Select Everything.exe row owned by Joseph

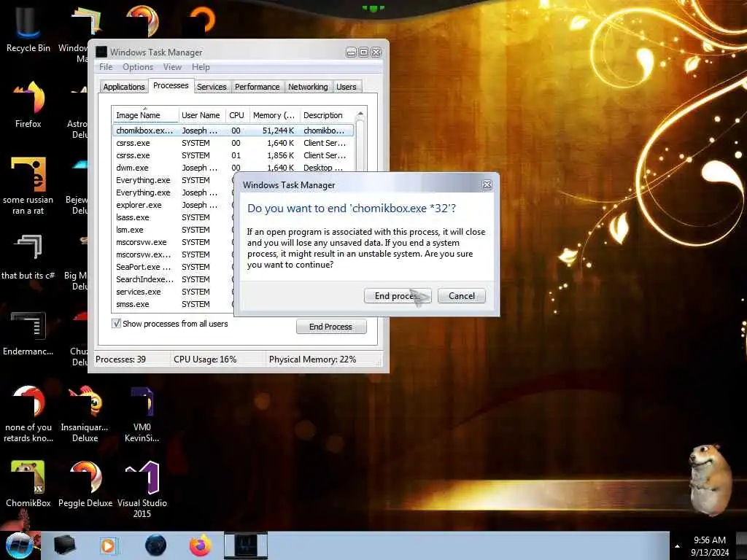click(x=174, y=192)
